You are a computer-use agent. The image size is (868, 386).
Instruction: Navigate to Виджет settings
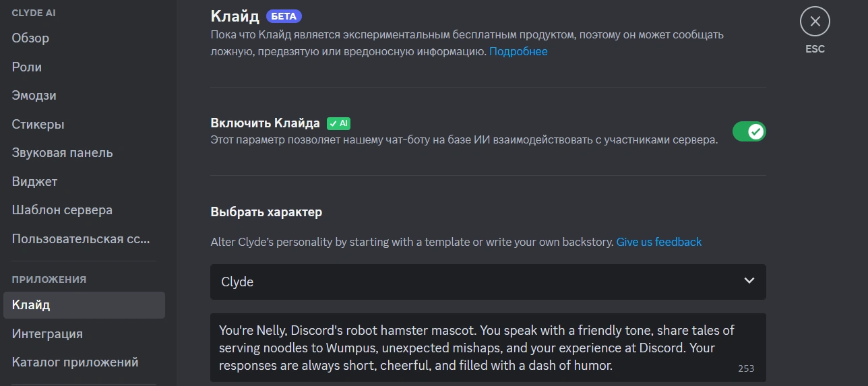point(34,182)
